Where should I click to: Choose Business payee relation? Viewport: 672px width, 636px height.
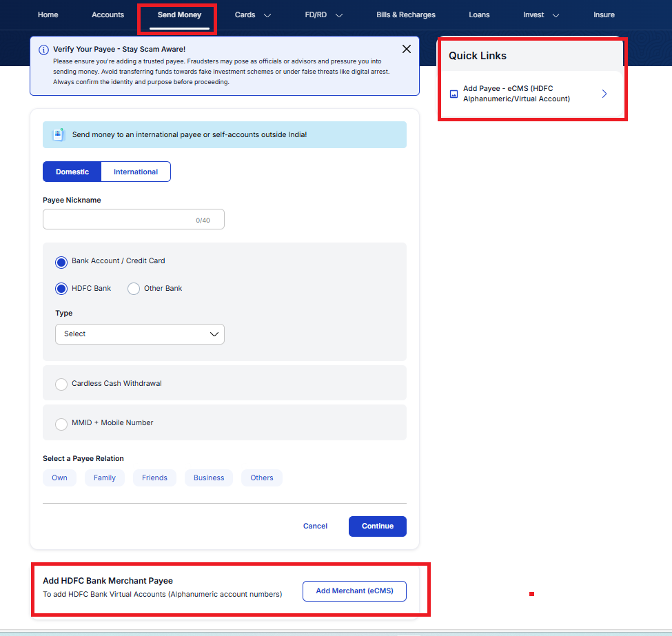(209, 478)
